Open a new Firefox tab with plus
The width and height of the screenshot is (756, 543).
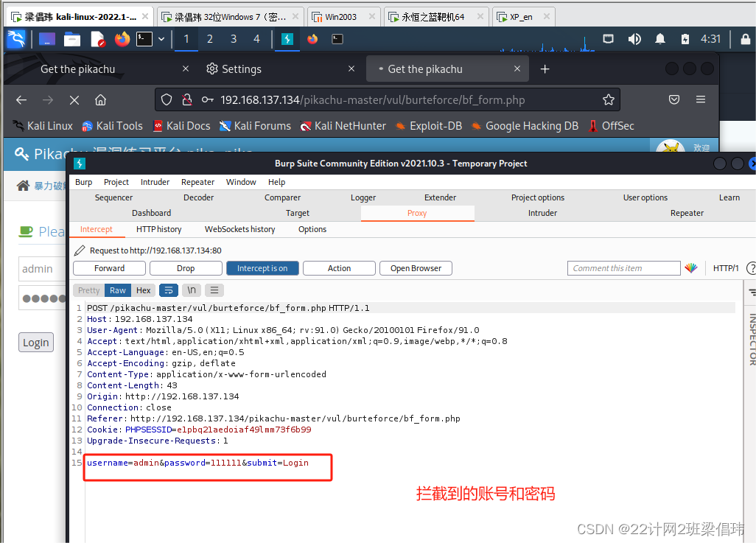pyautogui.click(x=545, y=69)
